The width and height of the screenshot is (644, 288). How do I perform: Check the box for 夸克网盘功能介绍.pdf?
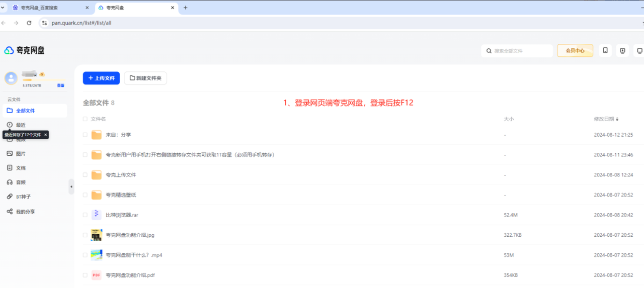85,275
